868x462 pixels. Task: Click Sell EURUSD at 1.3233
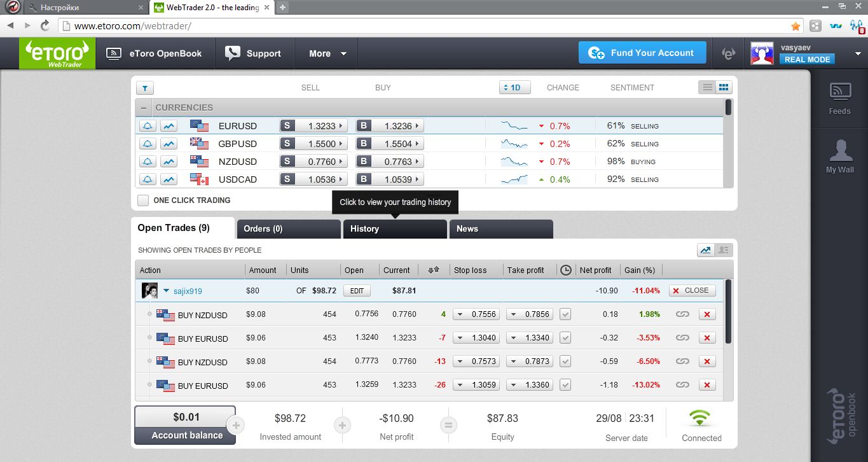(313, 126)
